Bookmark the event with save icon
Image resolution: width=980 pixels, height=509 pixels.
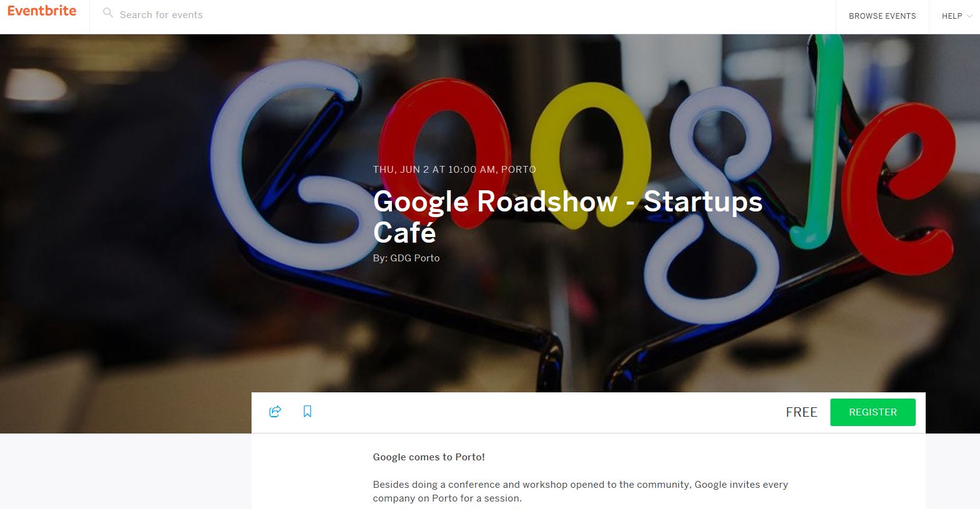pyautogui.click(x=307, y=411)
